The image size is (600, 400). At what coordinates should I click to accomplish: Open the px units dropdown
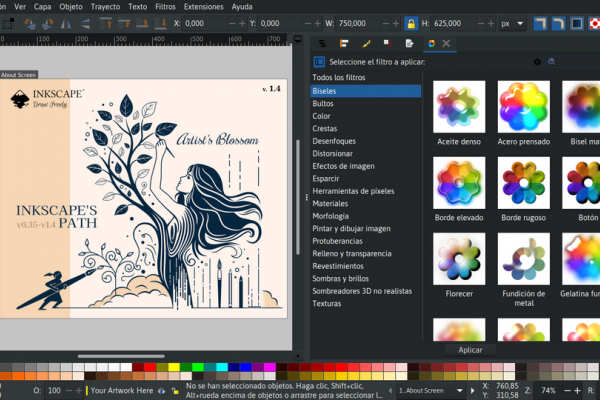[512, 24]
